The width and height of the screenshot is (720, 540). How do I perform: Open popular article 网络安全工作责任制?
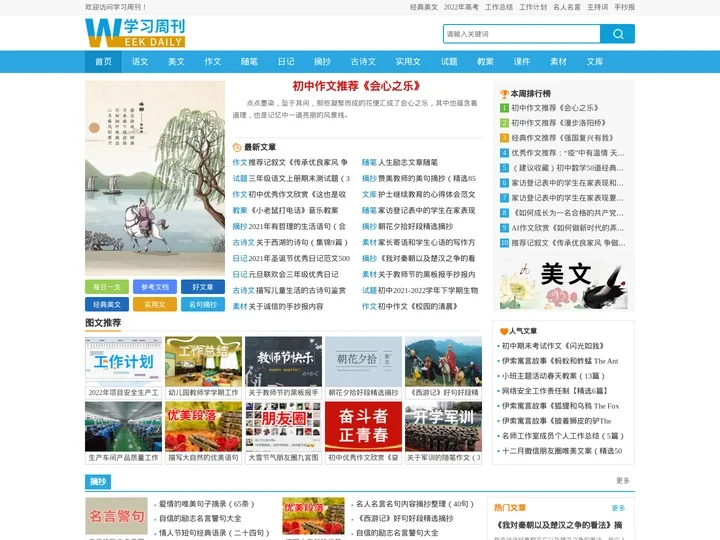(x=555, y=391)
